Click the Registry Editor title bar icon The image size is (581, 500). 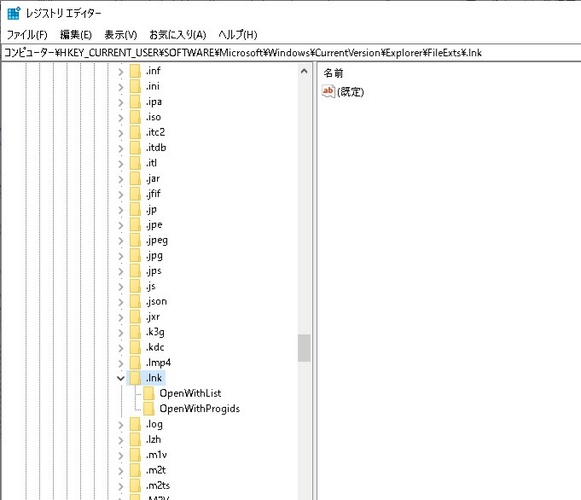click(x=14, y=13)
